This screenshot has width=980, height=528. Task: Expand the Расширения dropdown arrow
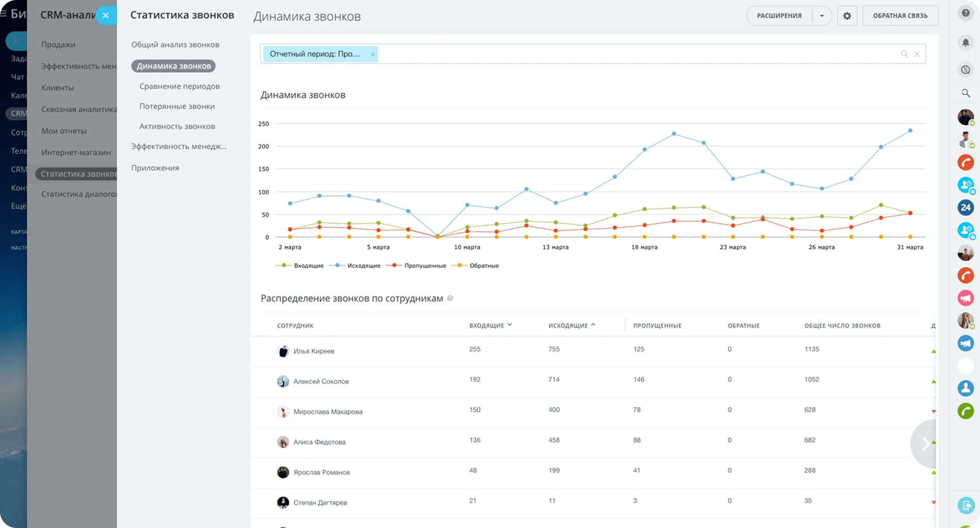(822, 16)
